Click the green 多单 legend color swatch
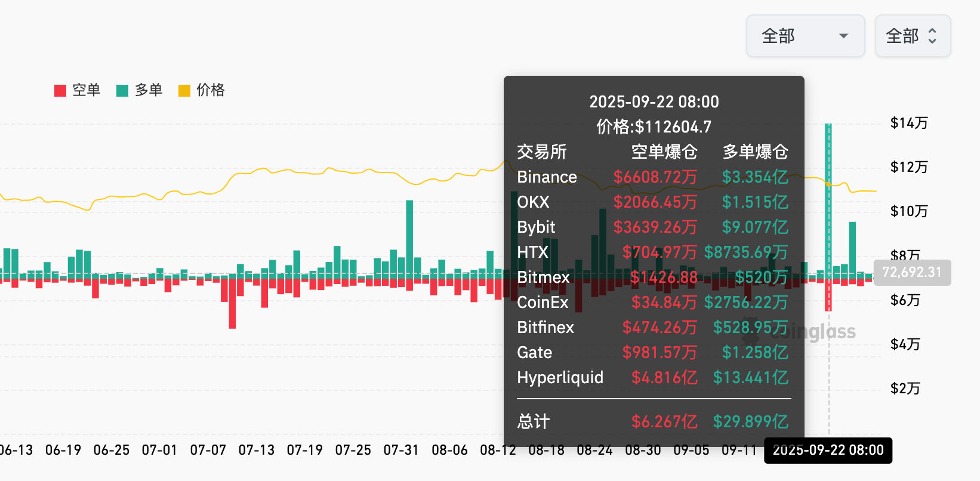 122,91
